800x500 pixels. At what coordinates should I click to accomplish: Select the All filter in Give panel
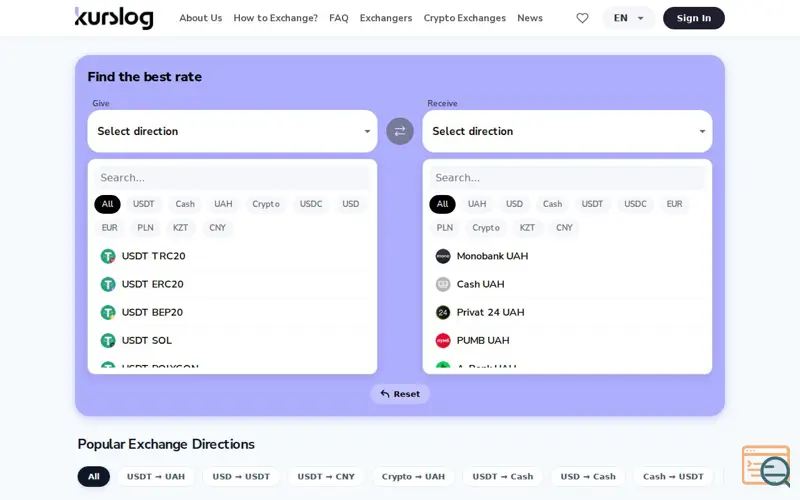pos(107,204)
